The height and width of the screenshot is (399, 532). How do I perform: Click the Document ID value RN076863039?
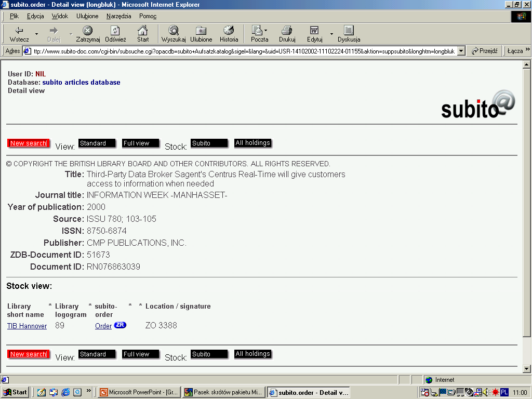click(113, 267)
